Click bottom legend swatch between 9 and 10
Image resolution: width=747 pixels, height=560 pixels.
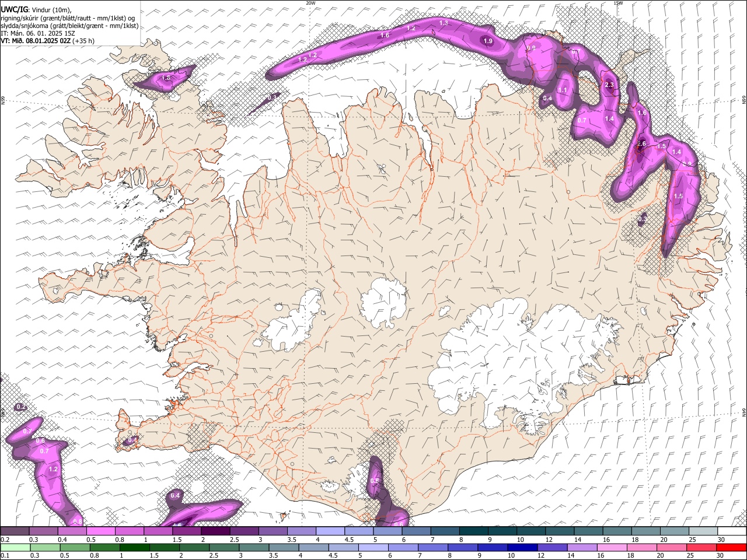(492, 548)
